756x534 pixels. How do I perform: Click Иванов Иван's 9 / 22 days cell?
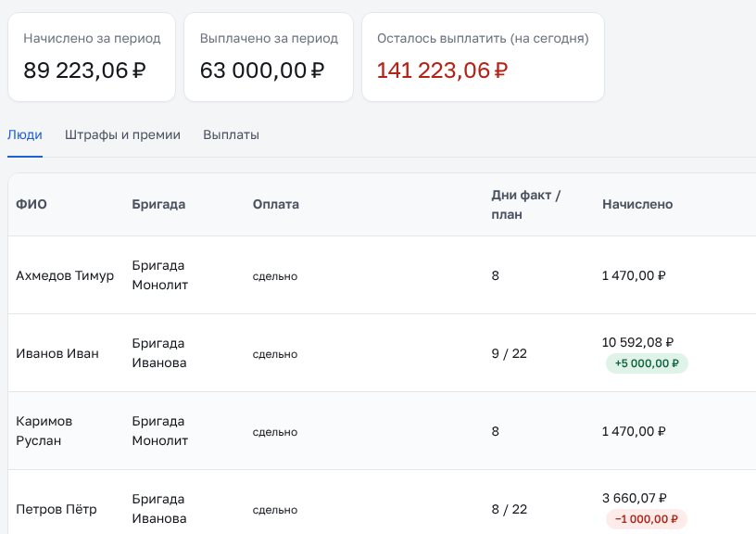pyautogui.click(x=510, y=353)
